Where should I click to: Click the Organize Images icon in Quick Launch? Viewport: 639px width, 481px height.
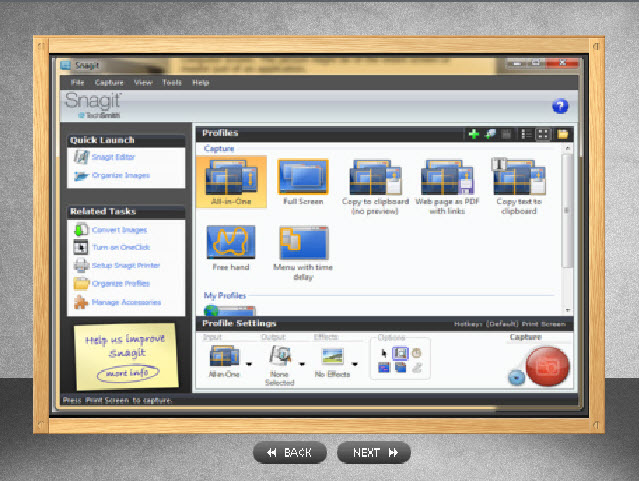[81, 176]
